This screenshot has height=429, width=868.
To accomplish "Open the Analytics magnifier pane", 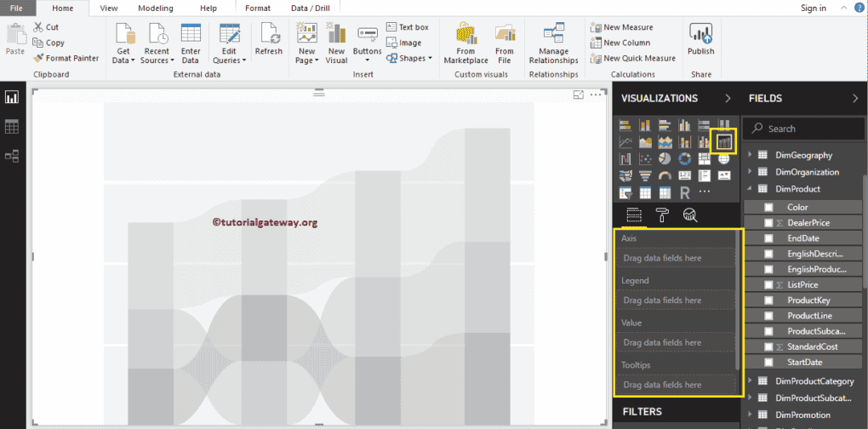I will coord(690,214).
